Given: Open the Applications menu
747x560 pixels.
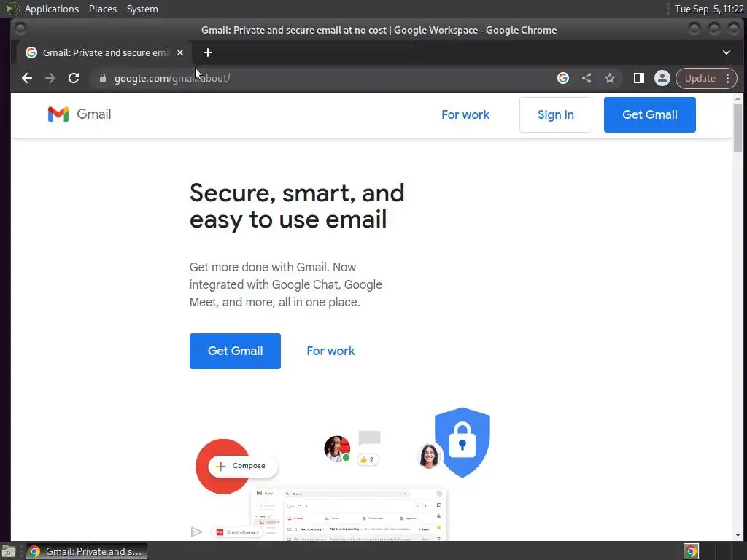Looking at the screenshot, I should [52, 9].
